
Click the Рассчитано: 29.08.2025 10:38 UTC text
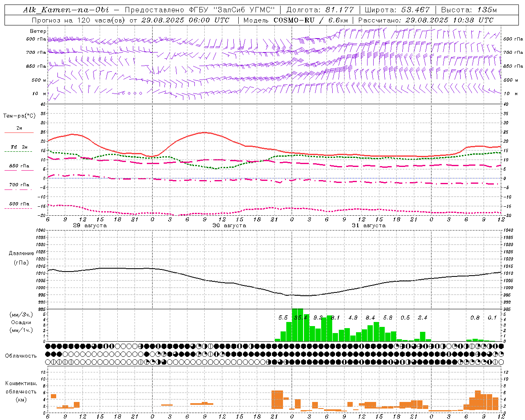point(426,20)
